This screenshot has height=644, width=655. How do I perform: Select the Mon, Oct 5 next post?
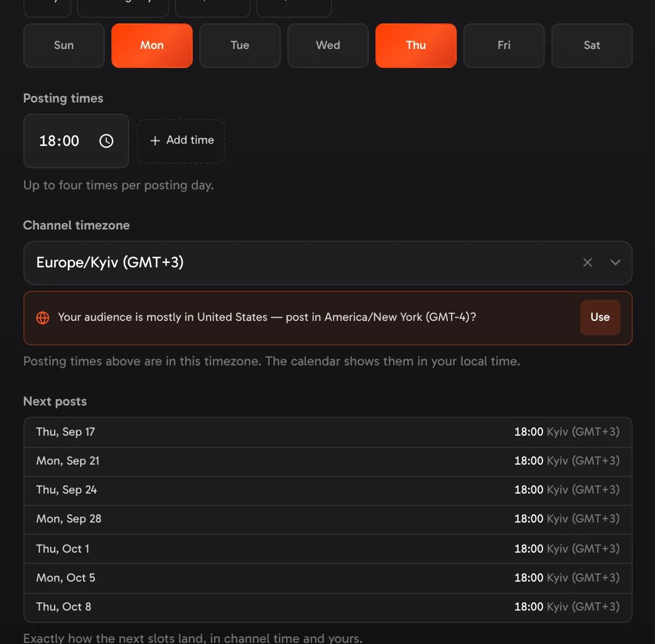[328, 578]
